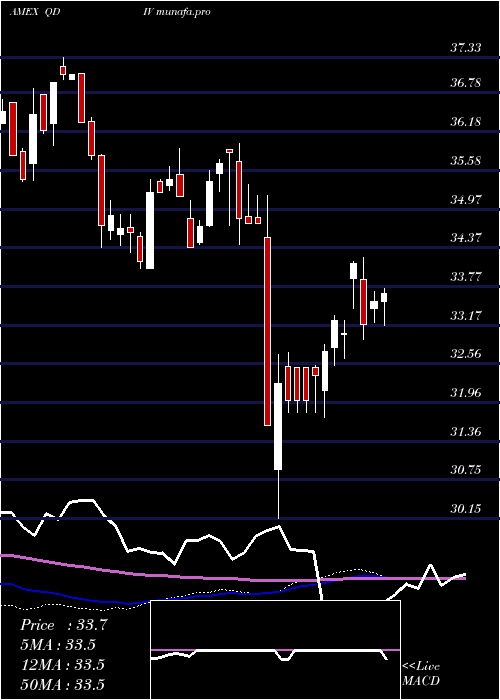Click the 36.78 price axis label

(466, 83)
